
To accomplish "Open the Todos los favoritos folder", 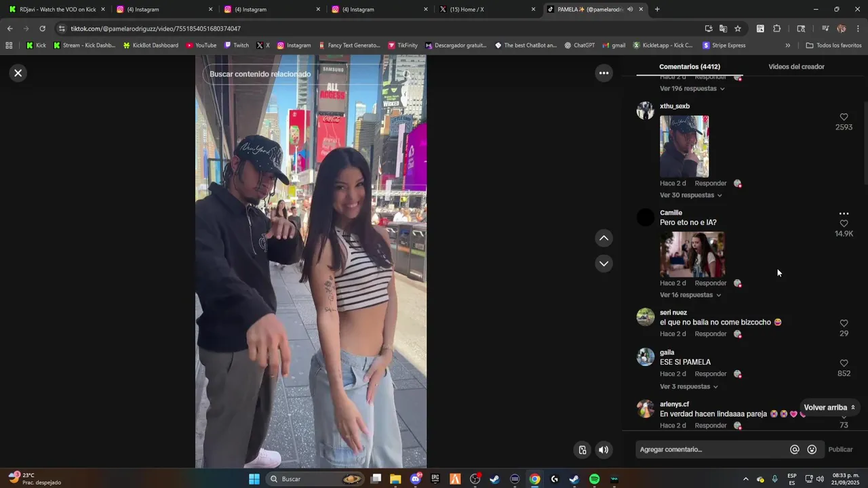I will (x=833, y=45).
